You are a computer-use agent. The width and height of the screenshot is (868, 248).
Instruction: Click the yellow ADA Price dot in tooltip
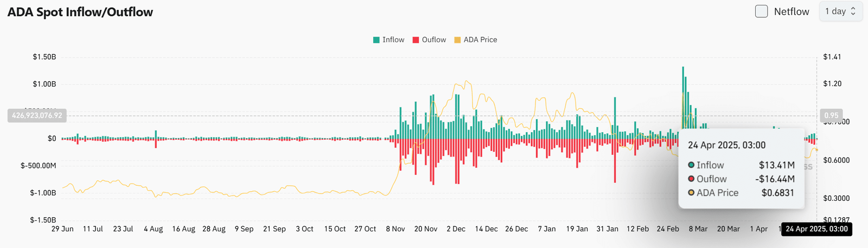click(691, 193)
